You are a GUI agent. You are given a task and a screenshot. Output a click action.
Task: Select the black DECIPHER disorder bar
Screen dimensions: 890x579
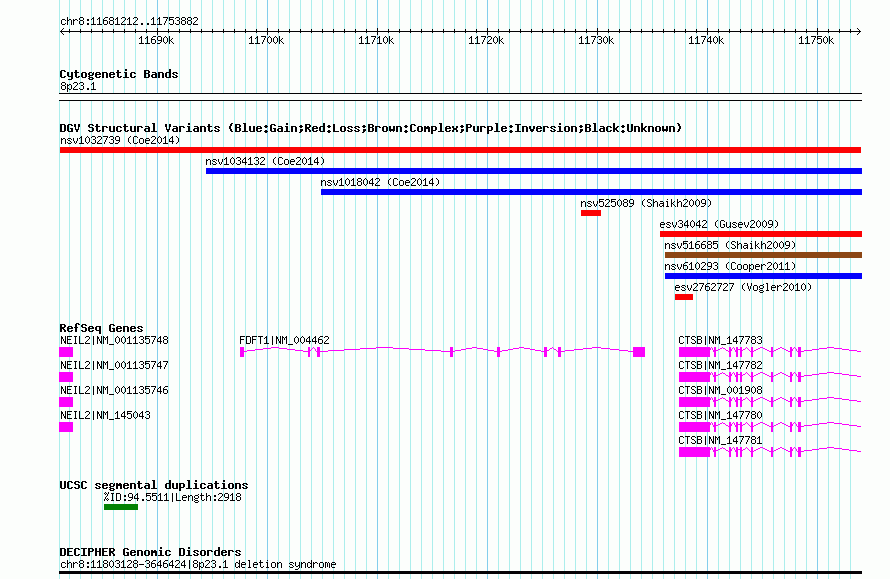tap(460, 572)
